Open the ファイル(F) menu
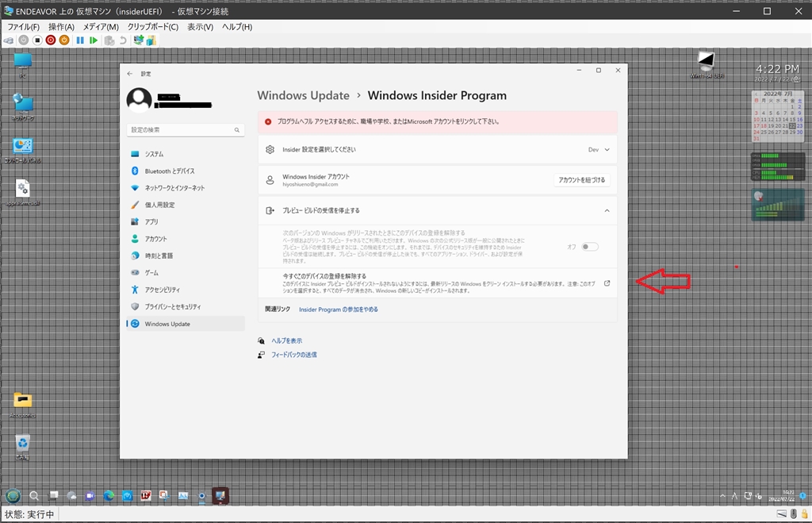 [x=23, y=27]
